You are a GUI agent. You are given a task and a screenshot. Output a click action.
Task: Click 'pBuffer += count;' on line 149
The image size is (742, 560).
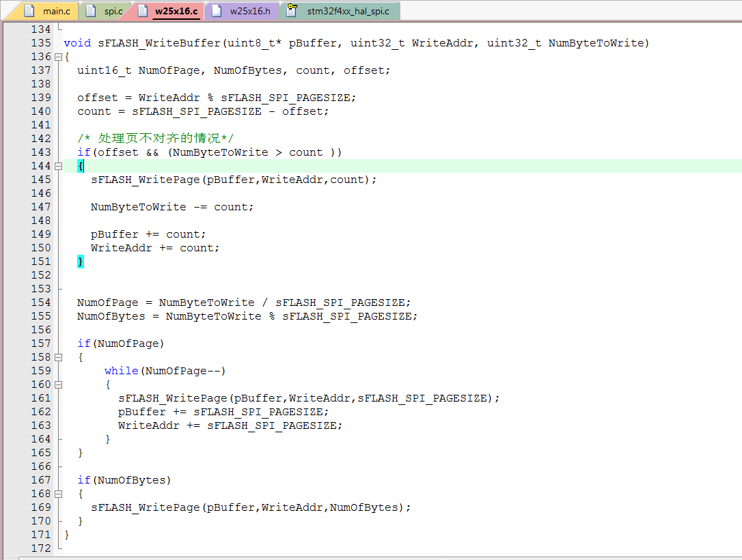148,235
